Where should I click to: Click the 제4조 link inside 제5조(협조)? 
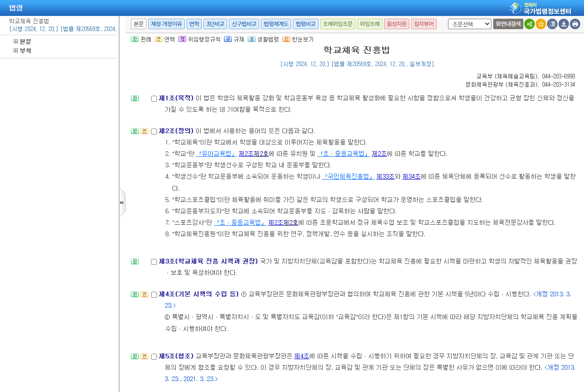302,356
